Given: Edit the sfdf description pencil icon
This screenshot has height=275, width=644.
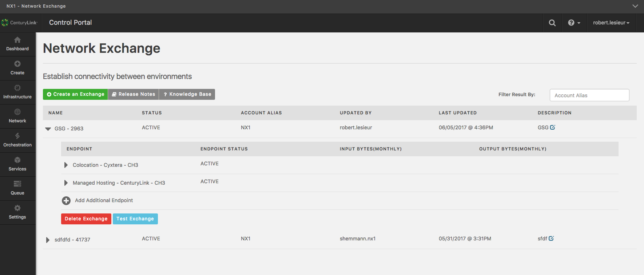Looking at the screenshot, I should coord(551,239).
